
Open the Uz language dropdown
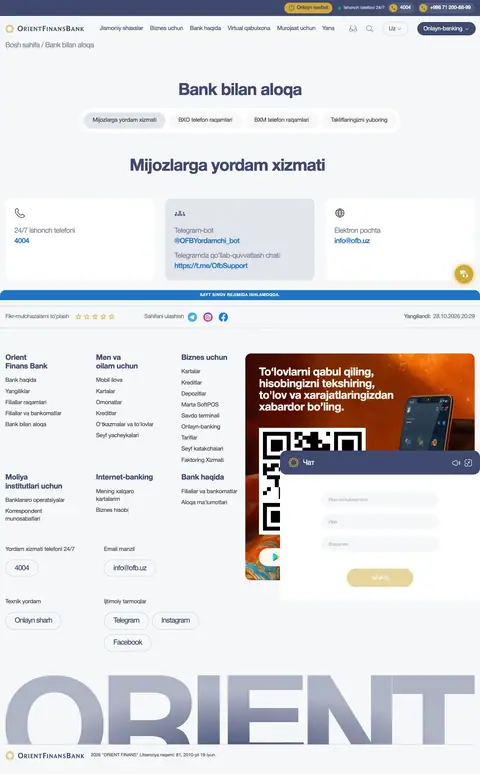pos(395,29)
